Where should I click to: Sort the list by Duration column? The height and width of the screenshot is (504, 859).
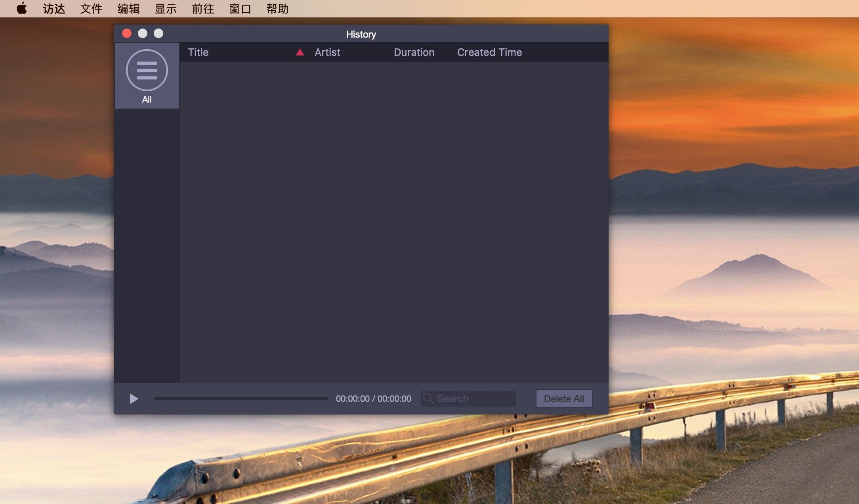[414, 52]
